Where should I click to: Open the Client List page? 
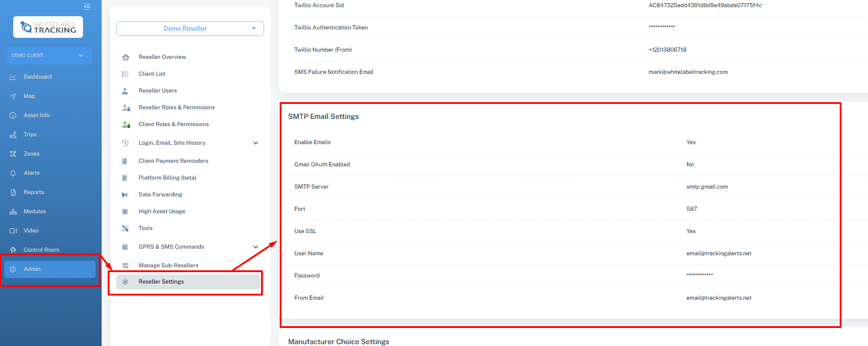point(152,74)
